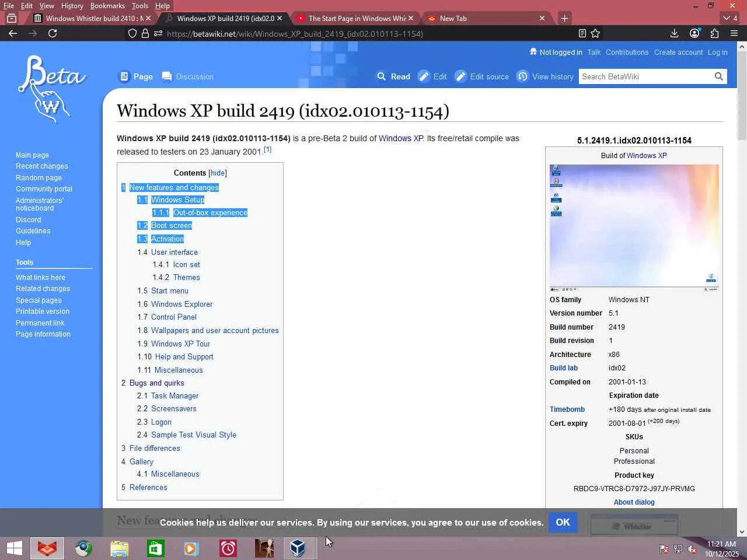Open the Build lab infobox link

coord(564,368)
